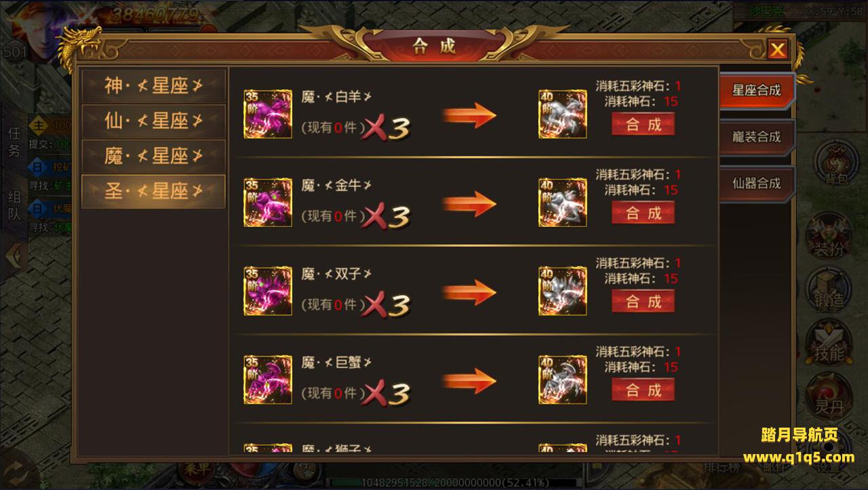Click the 魔·金牛 level 35 item icon

pos(268,202)
